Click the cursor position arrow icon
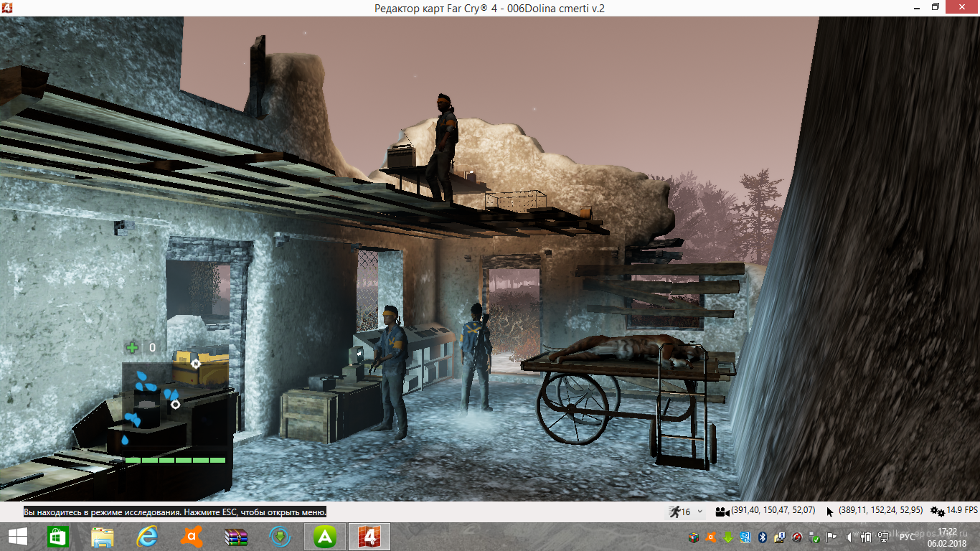Image resolution: width=980 pixels, height=551 pixels. tap(830, 512)
